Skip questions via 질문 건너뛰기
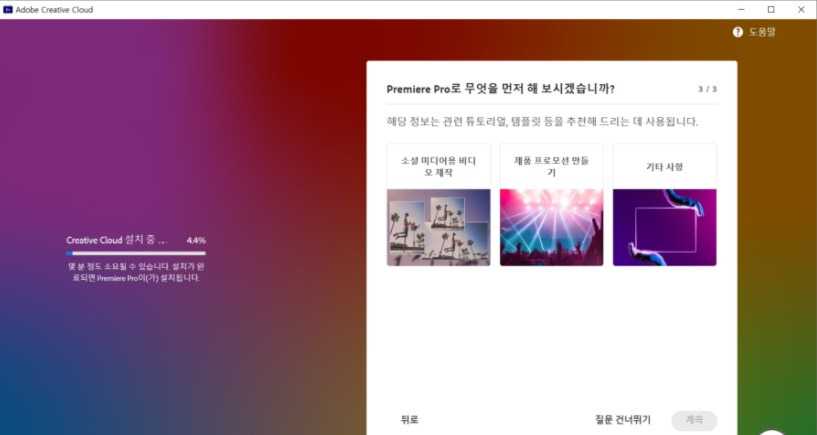Screen dimensions: 817x435 pyautogui.click(x=623, y=420)
